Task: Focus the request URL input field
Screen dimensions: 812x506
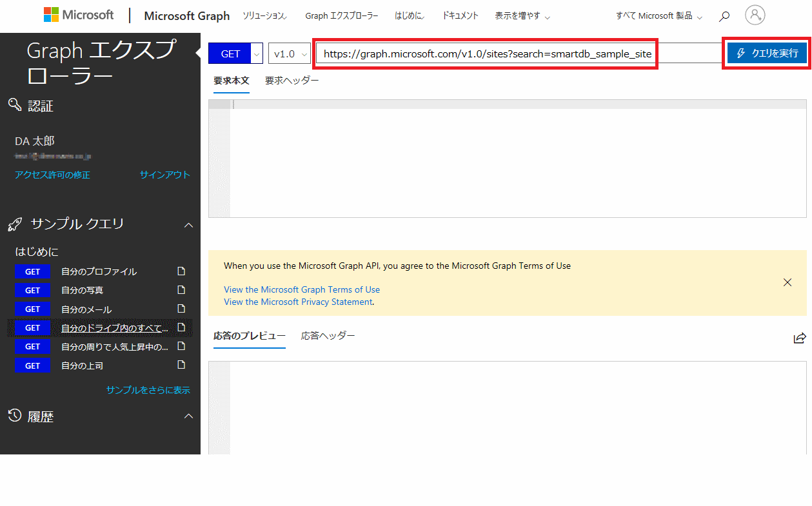Action: click(x=519, y=54)
